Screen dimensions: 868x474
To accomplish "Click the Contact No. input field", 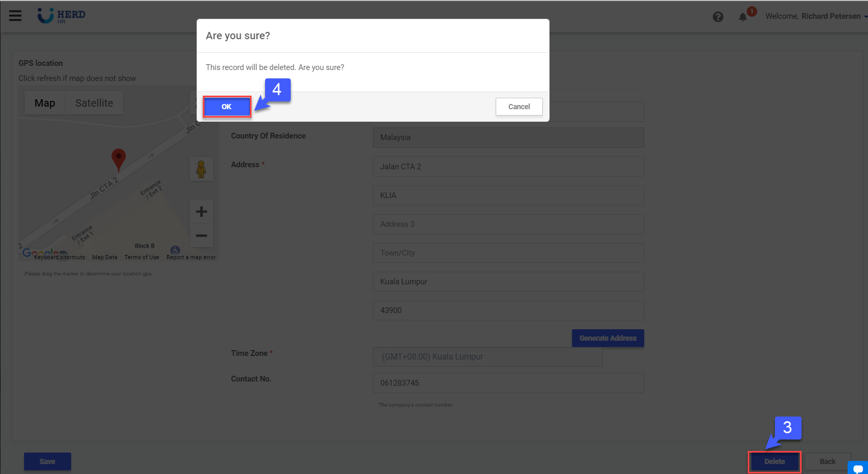I will pyautogui.click(x=508, y=383).
